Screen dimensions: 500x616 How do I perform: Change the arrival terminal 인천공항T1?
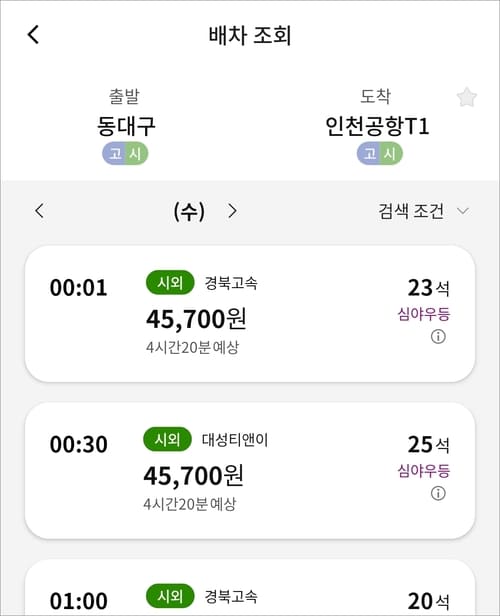coord(377,126)
